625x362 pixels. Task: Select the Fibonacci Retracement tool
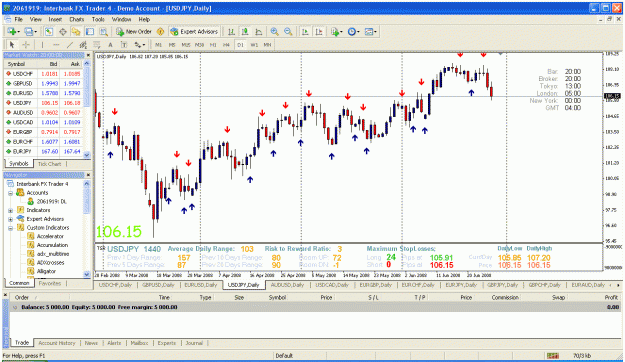pyautogui.click(x=97, y=45)
